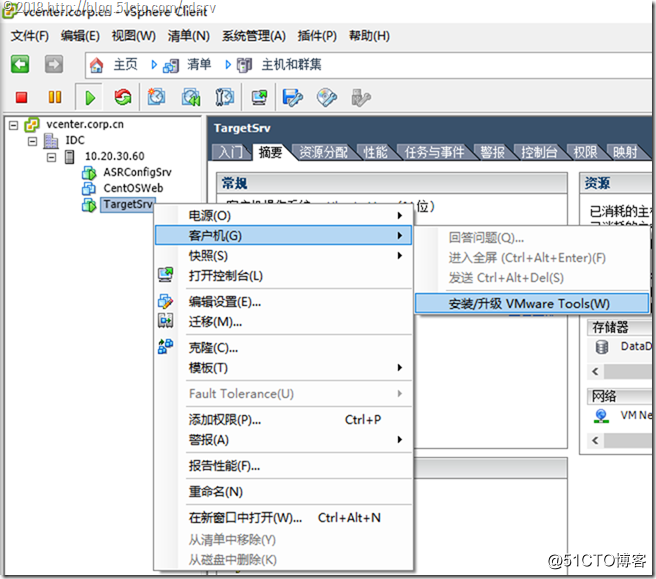The height and width of the screenshot is (579, 656).
Task: Open the 文件(F) menu
Action: [x=30, y=36]
